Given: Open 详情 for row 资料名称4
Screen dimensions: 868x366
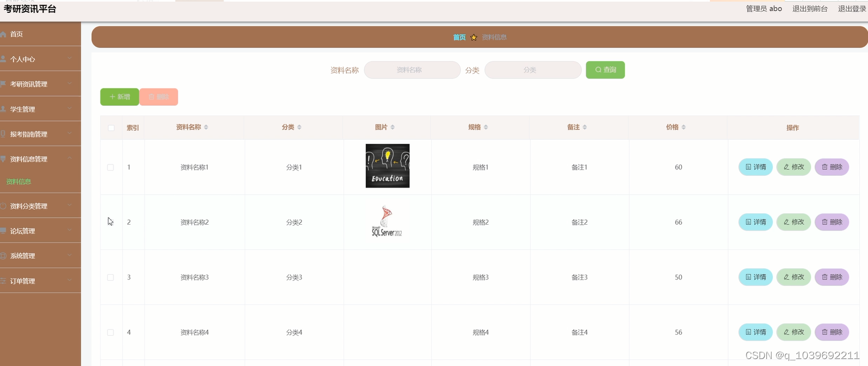Looking at the screenshot, I should tap(756, 332).
